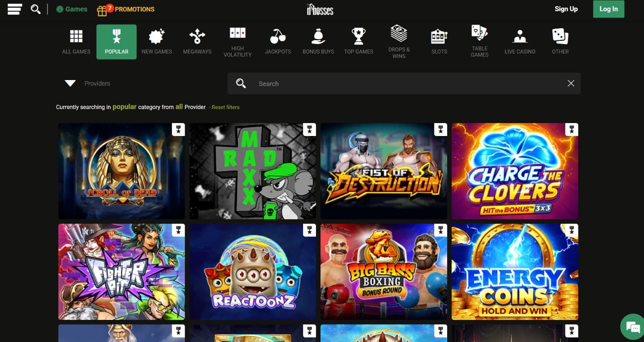Viewport: 644px width, 342px height.
Task: Open Energy Coins Hold and Win
Action: [x=515, y=272]
